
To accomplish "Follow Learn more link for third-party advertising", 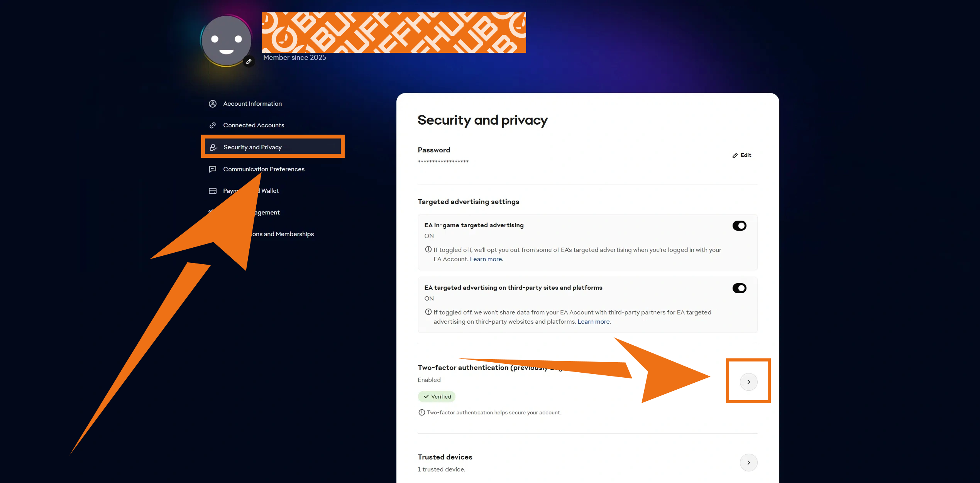I will 594,322.
